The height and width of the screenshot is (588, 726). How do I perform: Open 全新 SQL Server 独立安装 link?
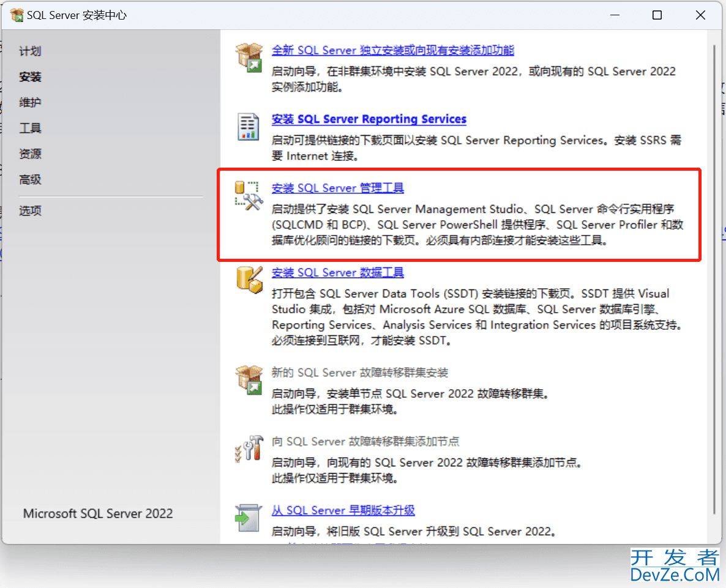pos(392,50)
